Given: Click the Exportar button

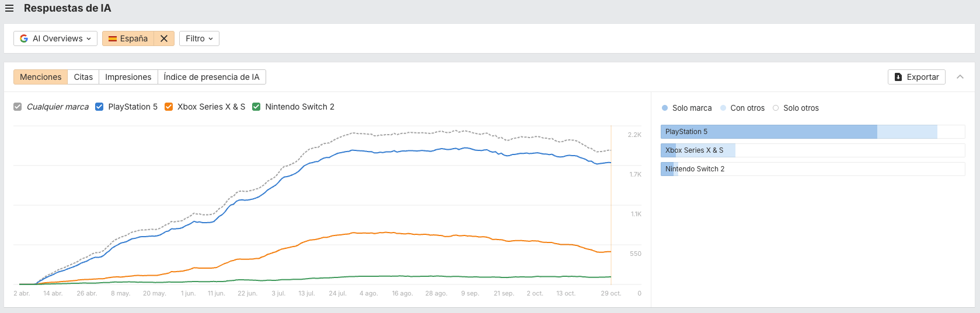Looking at the screenshot, I should point(916,77).
